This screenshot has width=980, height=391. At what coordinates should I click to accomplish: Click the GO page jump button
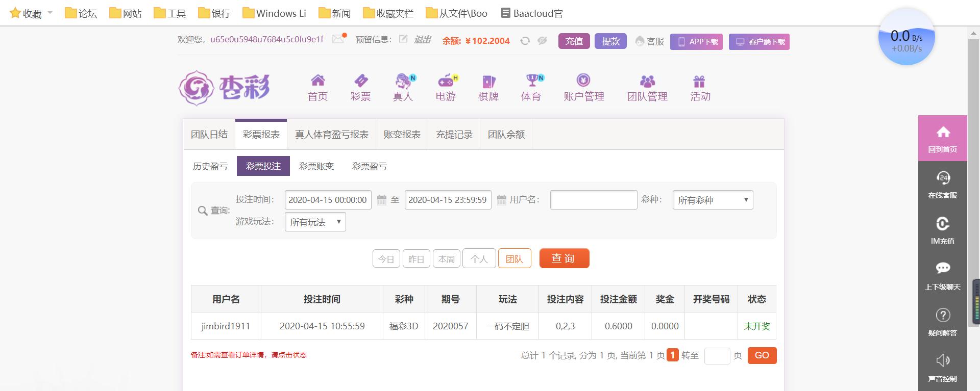pyautogui.click(x=762, y=355)
